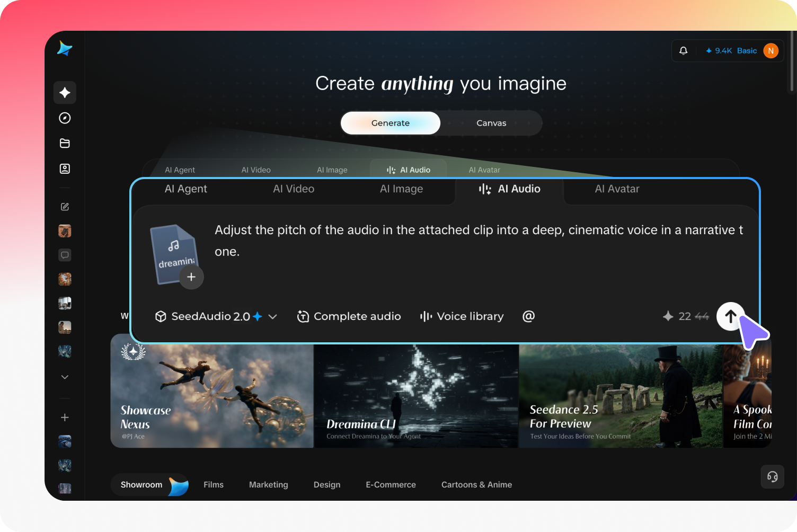797x532 pixels.
Task: Open the SeedAudio 2.0 model dropdown
Action: (216, 316)
